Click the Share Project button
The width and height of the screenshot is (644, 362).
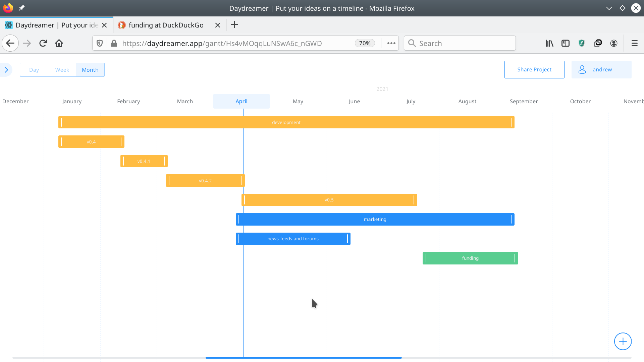click(x=534, y=69)
